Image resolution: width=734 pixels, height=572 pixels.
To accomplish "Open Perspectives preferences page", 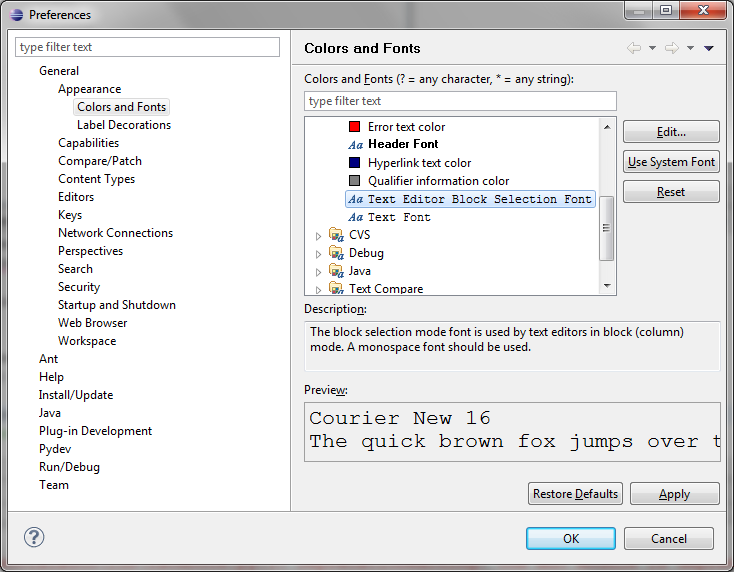I will tap(90, 251).
